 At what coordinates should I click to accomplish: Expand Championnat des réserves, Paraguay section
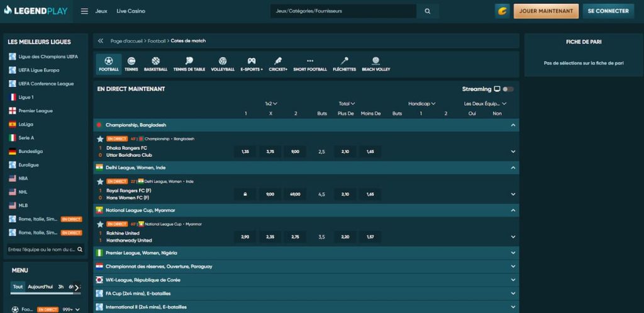coord(513,266)
